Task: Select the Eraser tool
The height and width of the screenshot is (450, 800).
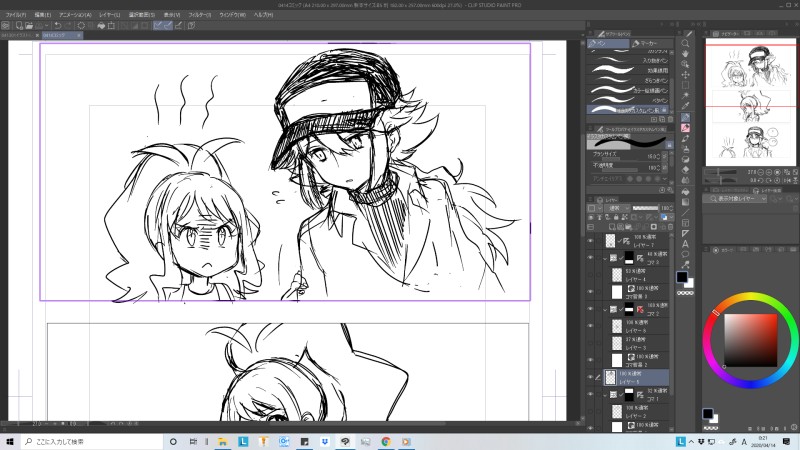Action: pyautogui.click(x=685, y=170)
